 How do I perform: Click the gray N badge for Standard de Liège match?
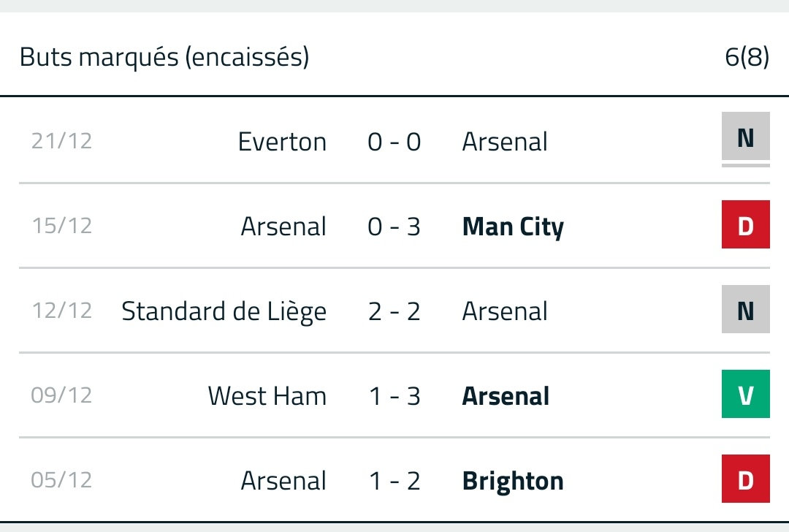click(x=745, y=310)
